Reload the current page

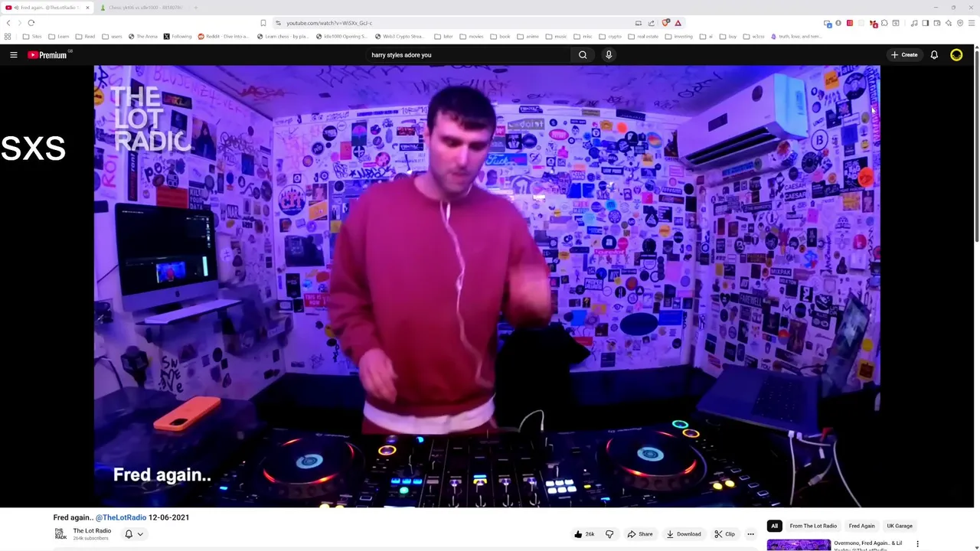coord(31,23)
